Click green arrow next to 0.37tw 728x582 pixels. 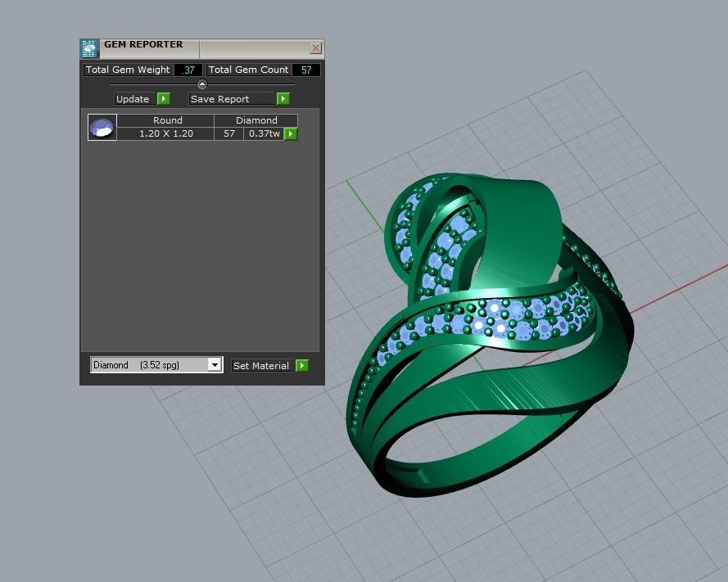pyautogui.click(x=290, y=133)
